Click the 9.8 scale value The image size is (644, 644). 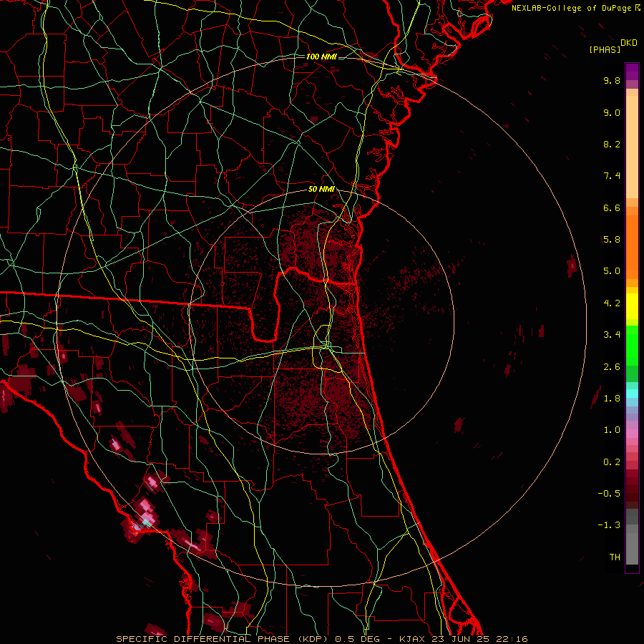point(612,81)
